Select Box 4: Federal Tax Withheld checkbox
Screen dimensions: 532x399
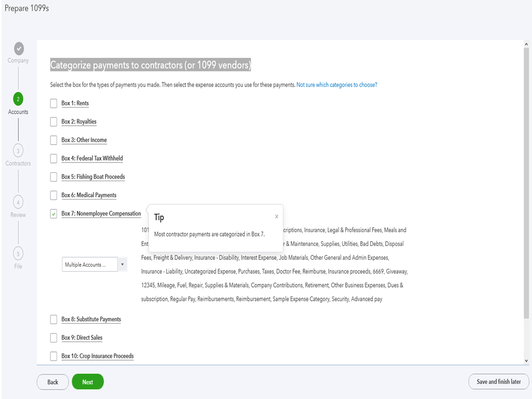(54, 158)
